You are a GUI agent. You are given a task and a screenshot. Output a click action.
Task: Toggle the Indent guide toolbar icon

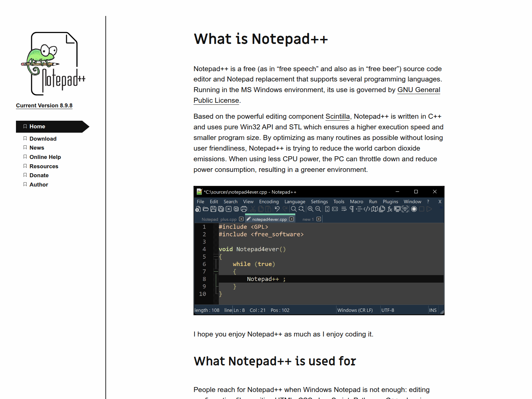pyautogui.click(x=359, y=209)
